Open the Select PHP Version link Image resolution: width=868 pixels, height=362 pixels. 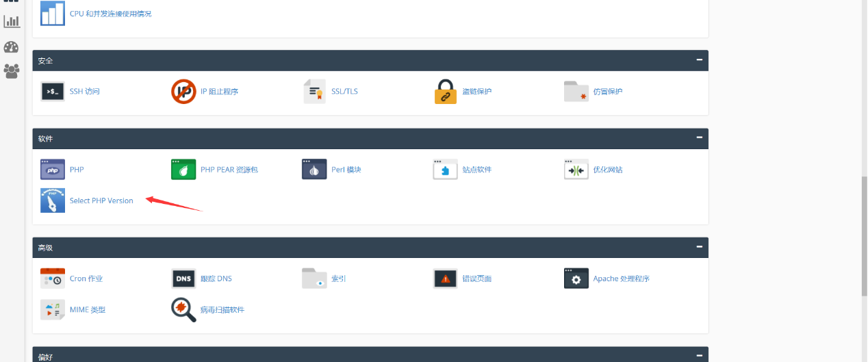tap(101, 201)
